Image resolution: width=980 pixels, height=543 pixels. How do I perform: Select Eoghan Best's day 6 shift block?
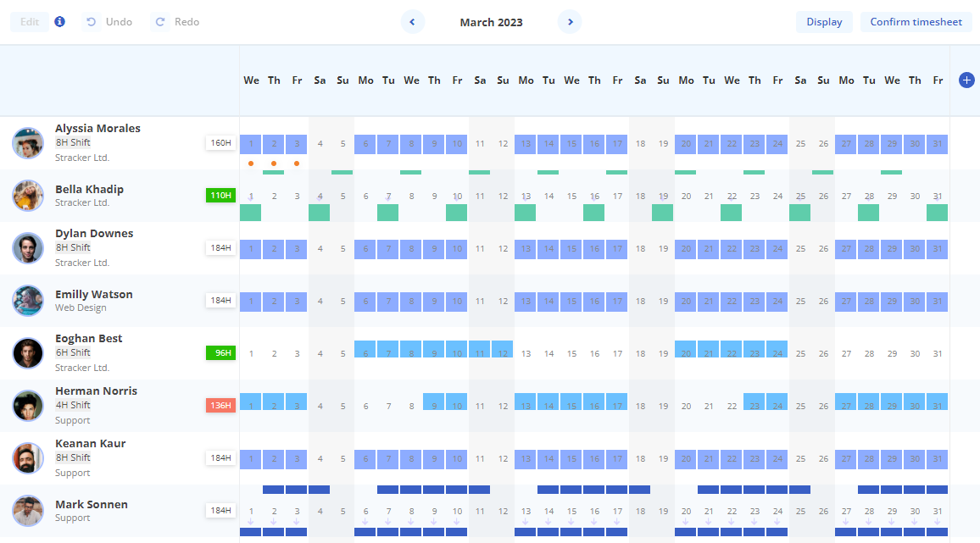tap(365, 351)
